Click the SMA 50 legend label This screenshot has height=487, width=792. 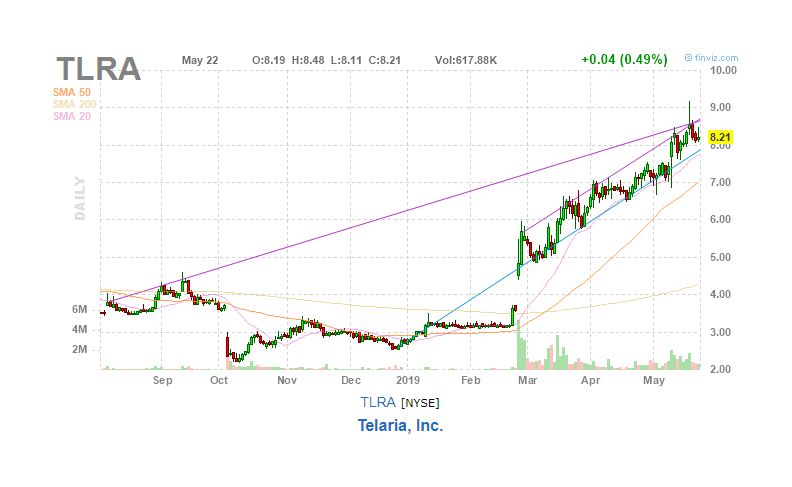coord(72,92)
